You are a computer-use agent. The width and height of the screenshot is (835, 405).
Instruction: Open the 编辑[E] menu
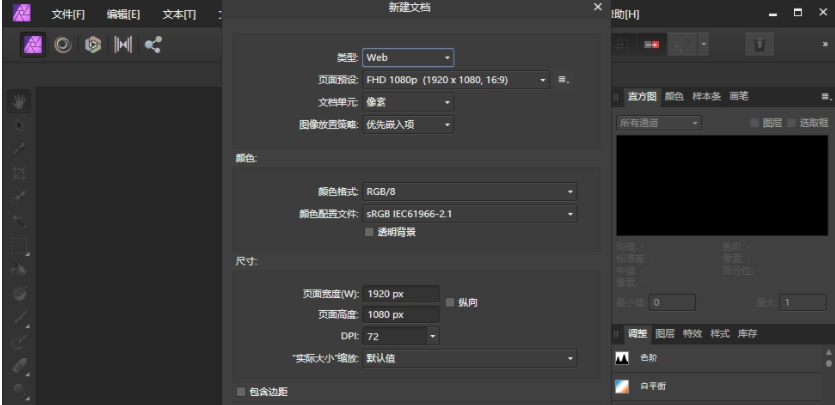(x=123, y=14)
